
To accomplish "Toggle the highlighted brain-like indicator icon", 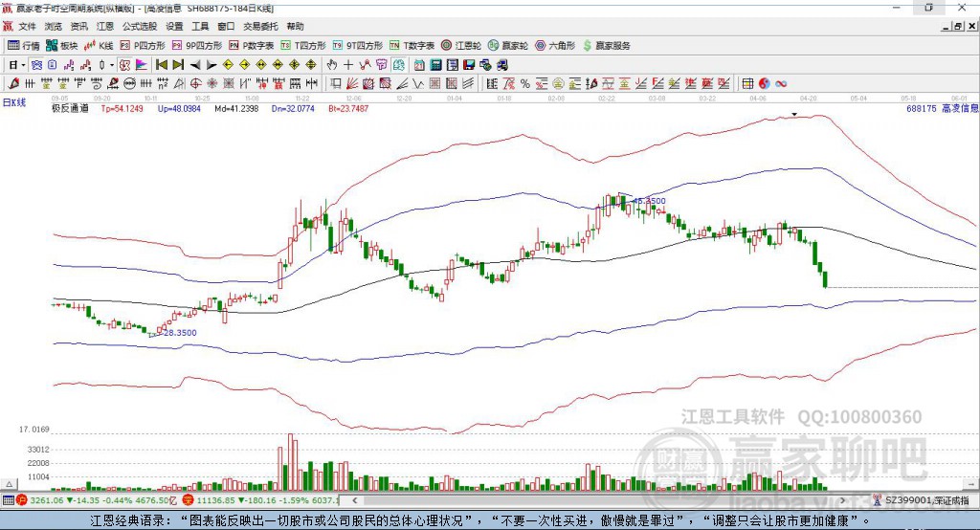I will pyautogui.click(x=399, y=65).
